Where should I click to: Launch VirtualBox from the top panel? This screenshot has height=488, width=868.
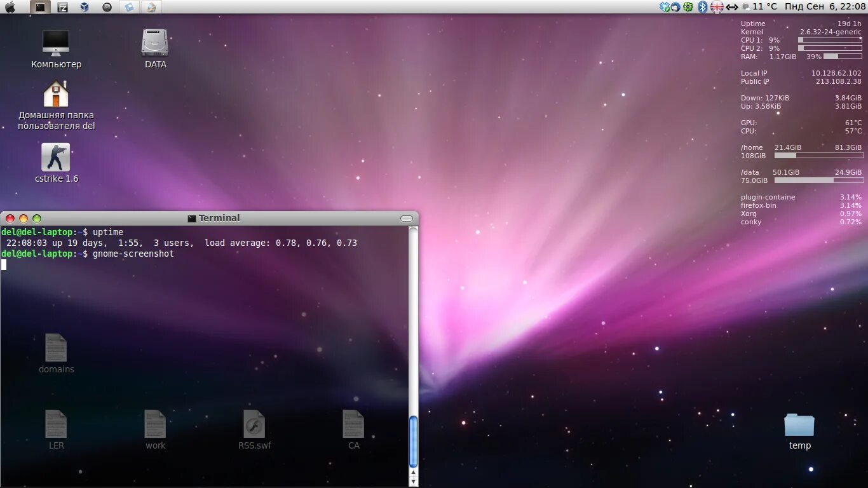click(85, 7)
